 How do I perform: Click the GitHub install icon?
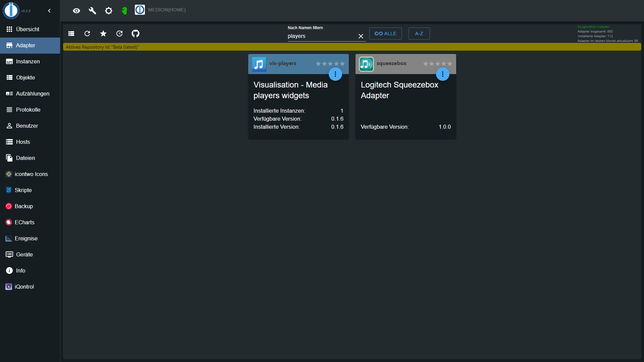pyautogui.click(x=136, y=34)
